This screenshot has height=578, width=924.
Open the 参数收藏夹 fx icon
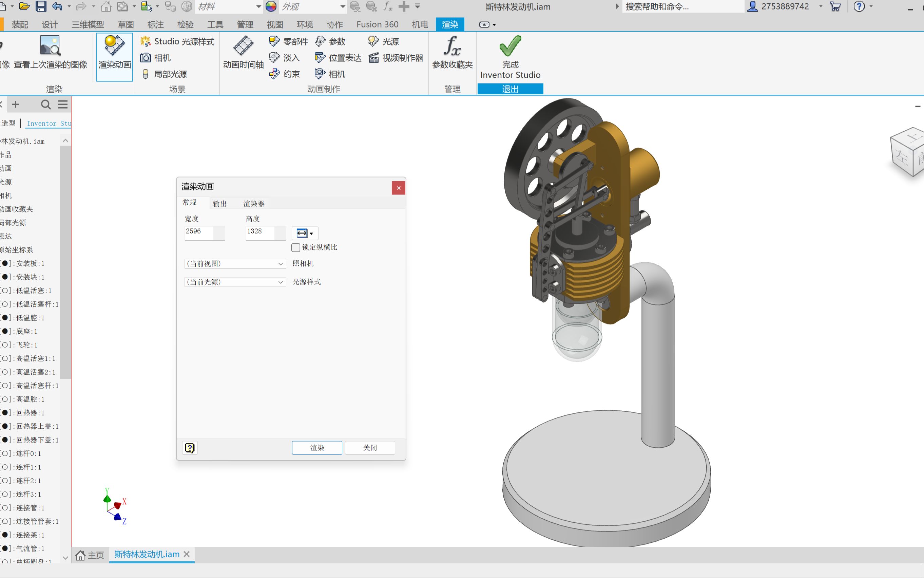[x=452, y=46]
